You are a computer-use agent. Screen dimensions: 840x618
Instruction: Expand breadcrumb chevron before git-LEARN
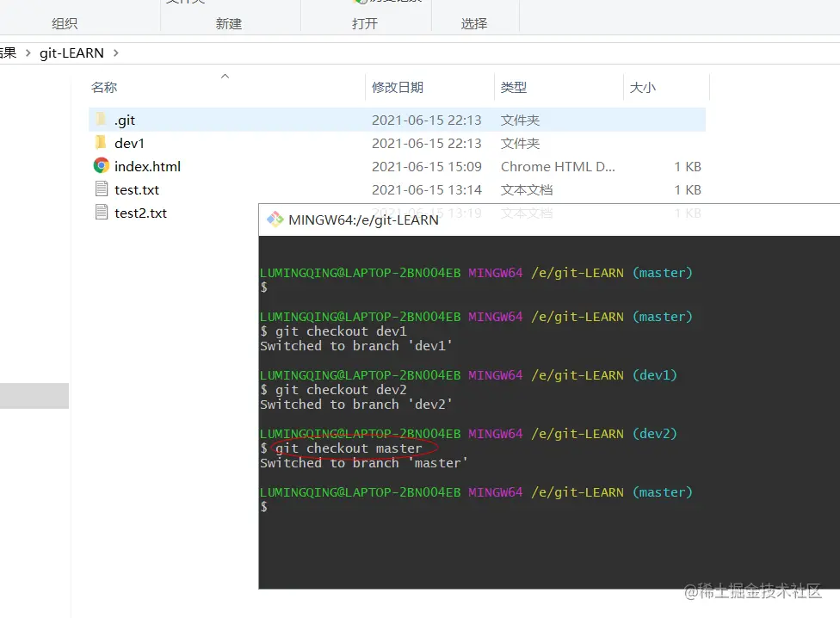(x=28, y=53)
